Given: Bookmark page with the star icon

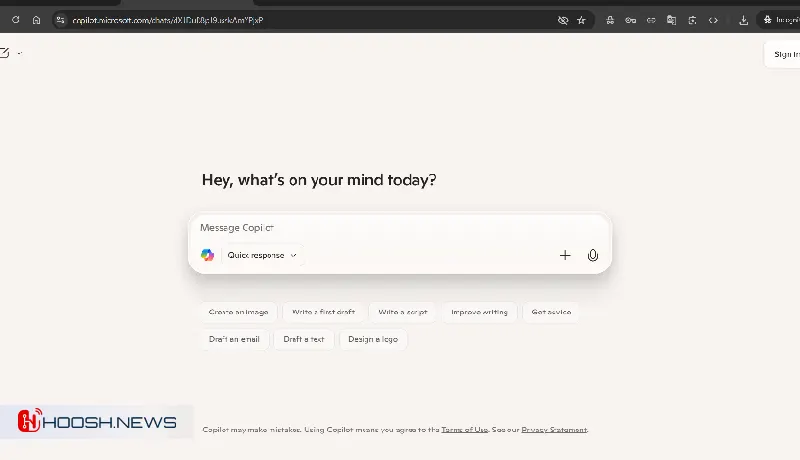Looking at the screenshot, I should coord(581,20).
